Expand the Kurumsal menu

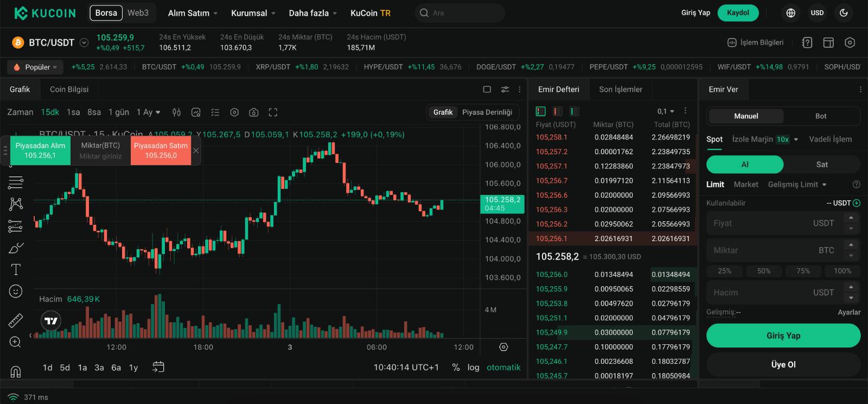click(253, 13)
